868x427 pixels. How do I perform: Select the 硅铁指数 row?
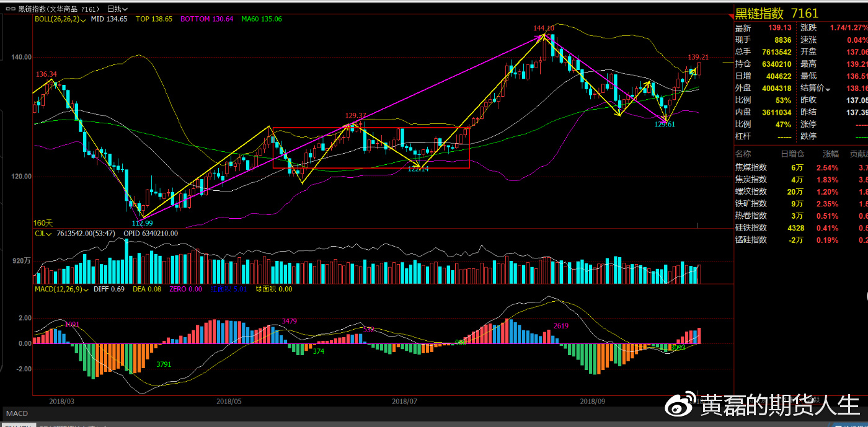801,227
